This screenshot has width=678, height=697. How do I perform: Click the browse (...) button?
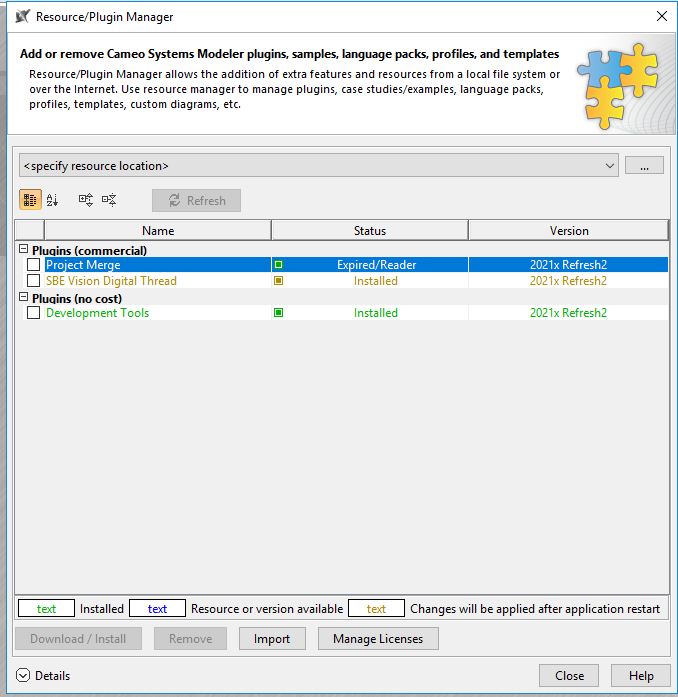644,166
